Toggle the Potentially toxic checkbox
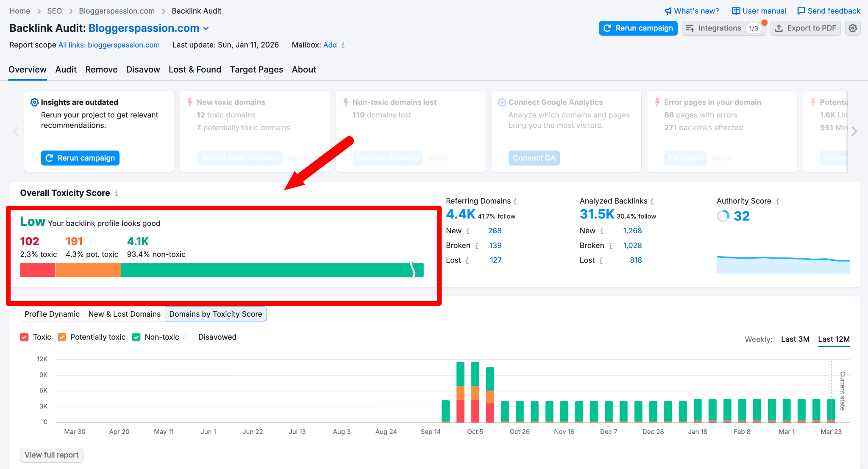 point(62,337)
